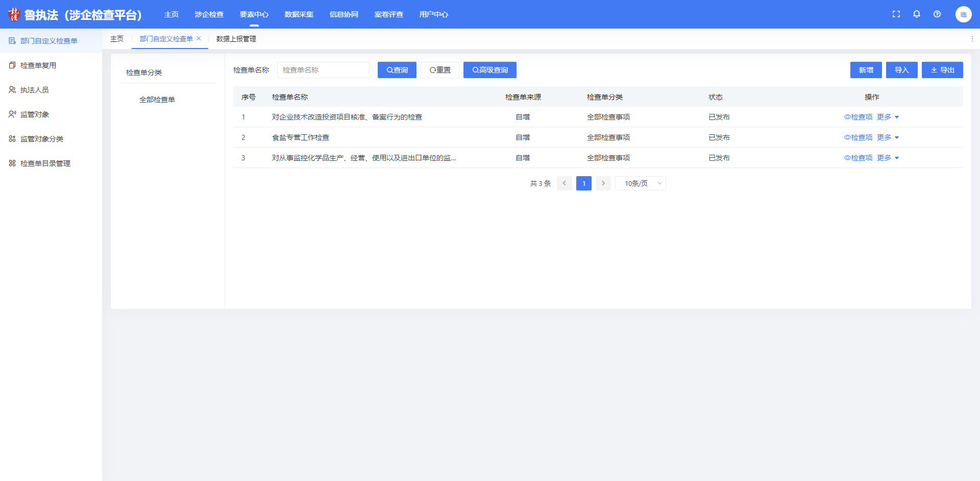This screenshot has height=481, width=980.
Task: Click the 新增 button
Action: 866,70
